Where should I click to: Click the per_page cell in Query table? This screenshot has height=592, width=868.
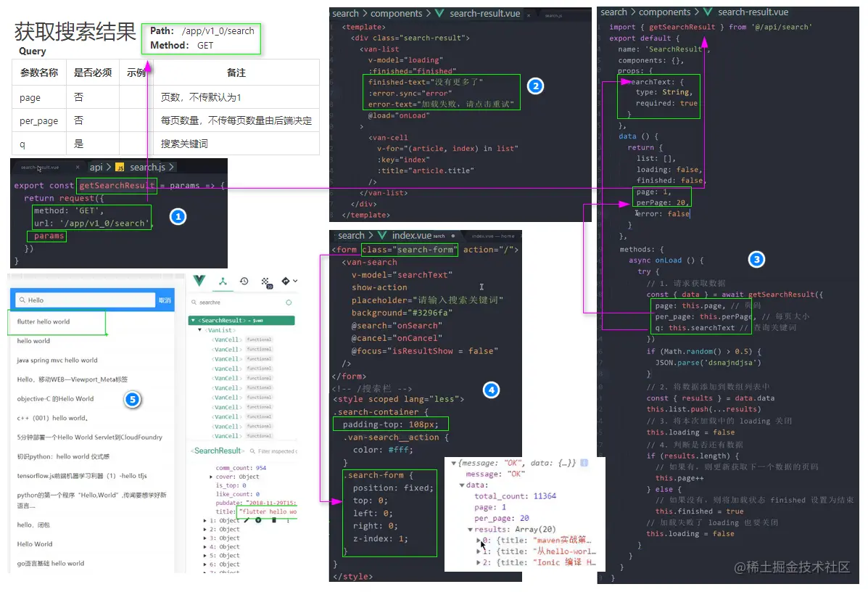click(38, 120)
